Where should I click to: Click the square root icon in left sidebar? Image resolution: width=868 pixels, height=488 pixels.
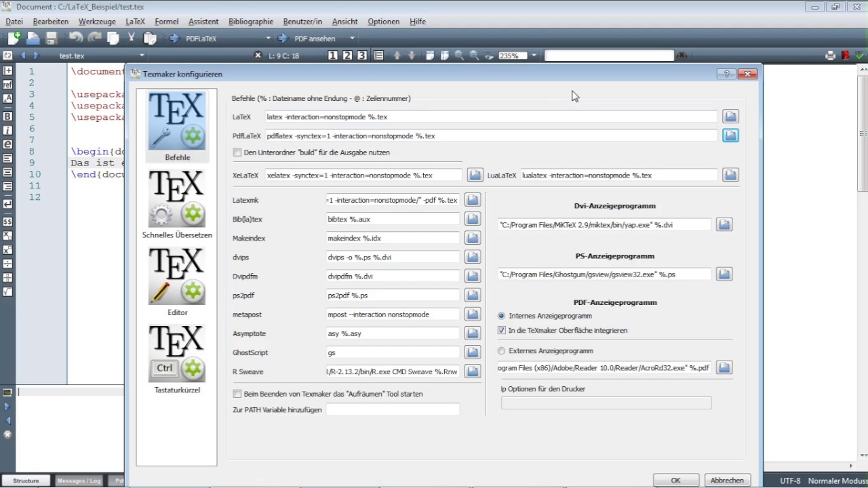point(7,291)
